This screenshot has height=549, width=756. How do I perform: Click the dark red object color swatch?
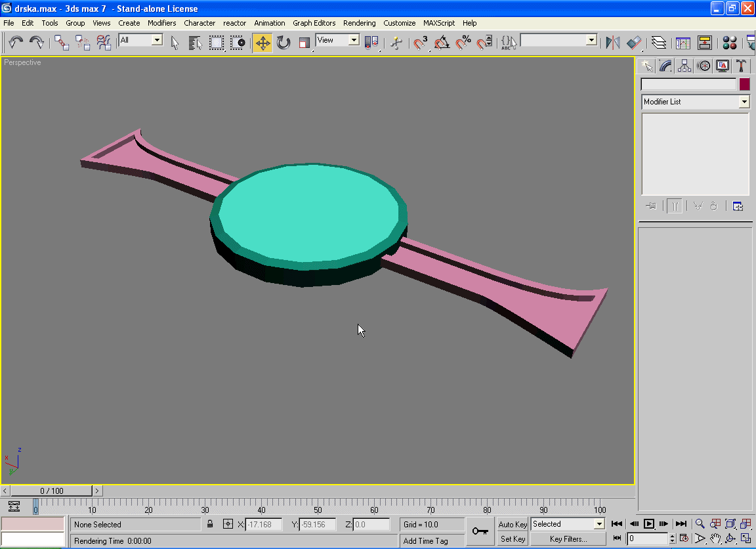click(744, 85)
